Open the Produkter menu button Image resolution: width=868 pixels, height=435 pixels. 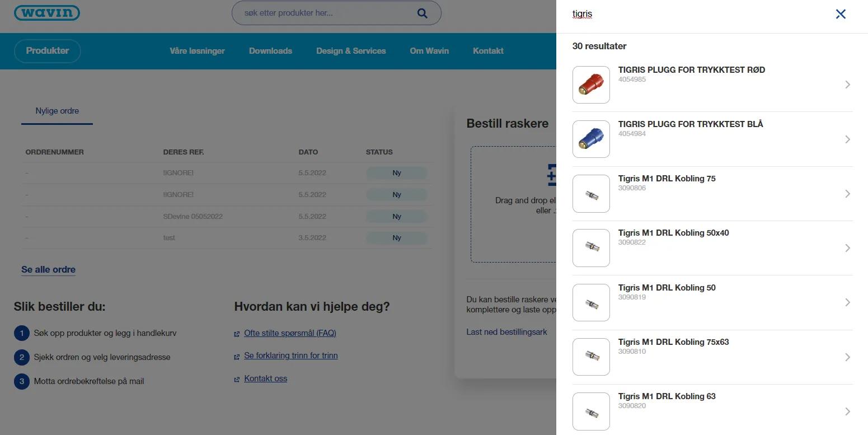tap(48, 51)
